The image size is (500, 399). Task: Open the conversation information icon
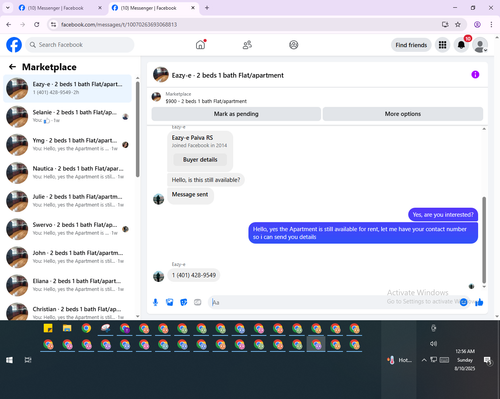click(475, 75)
